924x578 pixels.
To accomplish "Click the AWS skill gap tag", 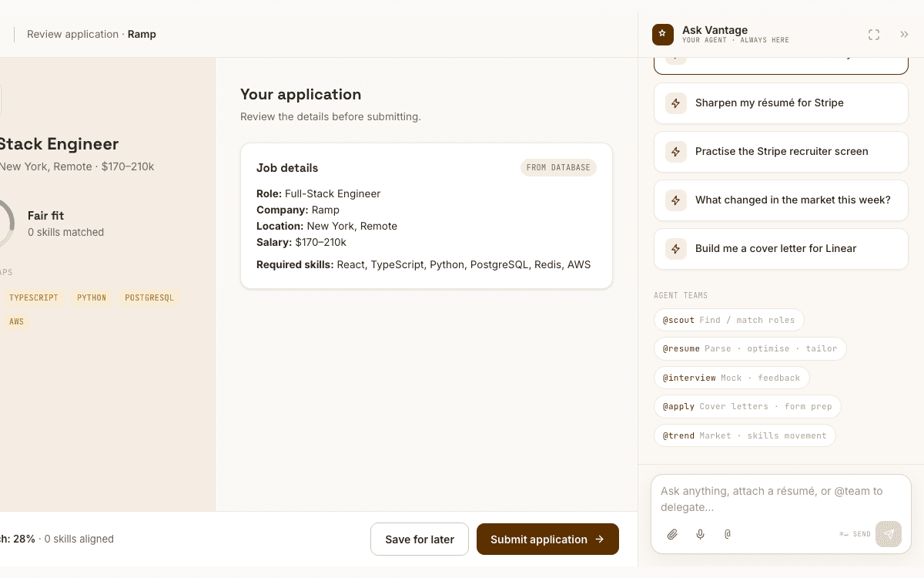I will 17,322.
